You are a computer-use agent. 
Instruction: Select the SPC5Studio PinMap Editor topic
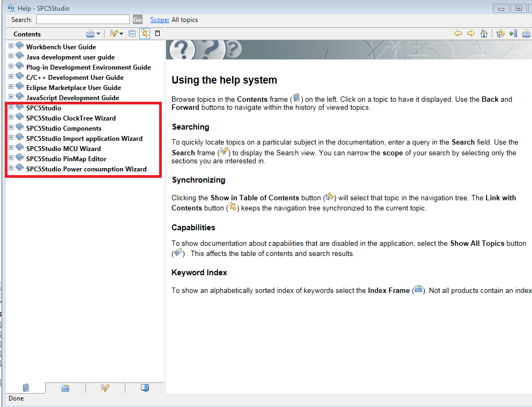tap(66, 159)
